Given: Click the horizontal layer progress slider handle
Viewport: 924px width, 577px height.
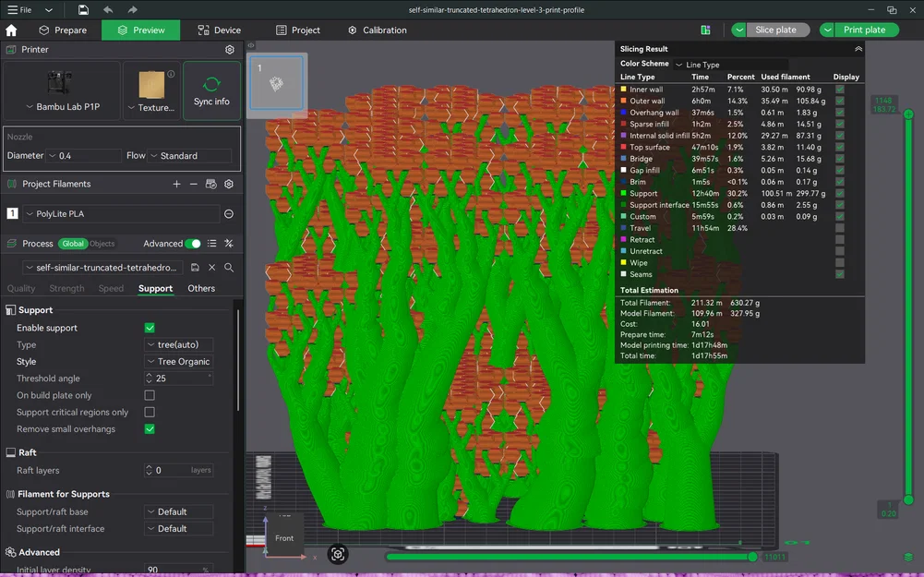Looking at the screenshot, I should (752, 557).
